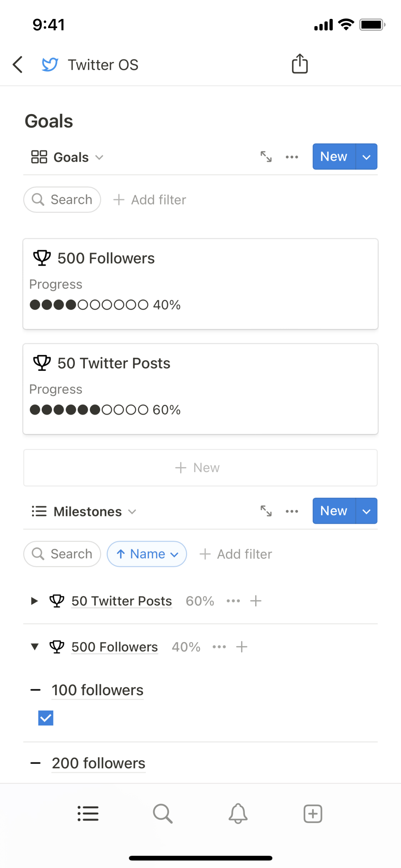
Task: Uncheck the 100 followers checkbox
Action: [x=46, y=718]
